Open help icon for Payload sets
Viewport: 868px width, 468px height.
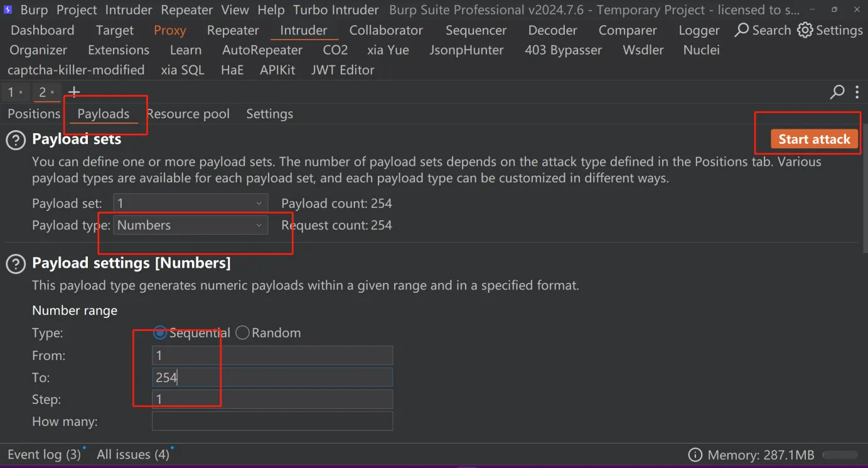point(16,141)
